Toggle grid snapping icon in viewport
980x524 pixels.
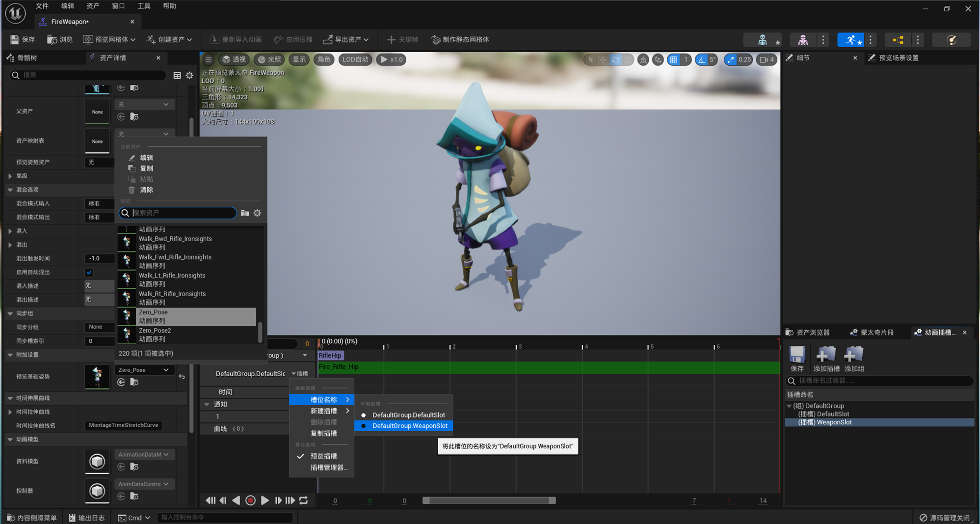[x=674, y=59]
